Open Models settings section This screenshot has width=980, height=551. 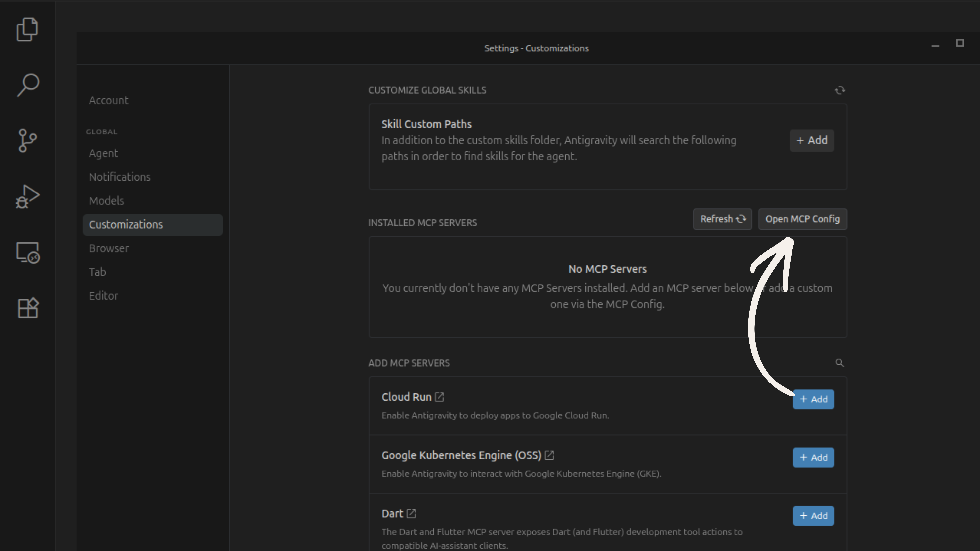[106, 201]
